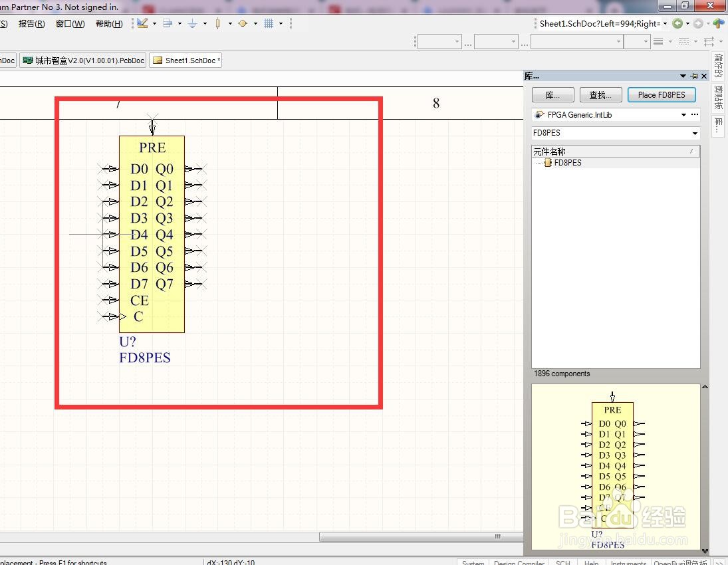Click the 库... button in Libraries panel
Image resolution: width=728 pixels, height=565 pixels.
pyautogui.click(x=552, y=94)
